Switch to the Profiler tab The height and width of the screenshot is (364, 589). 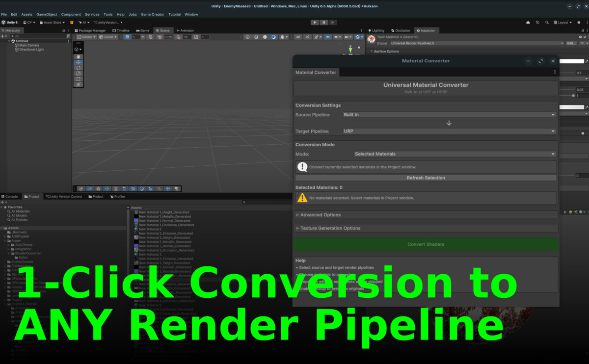pos(118,197)
